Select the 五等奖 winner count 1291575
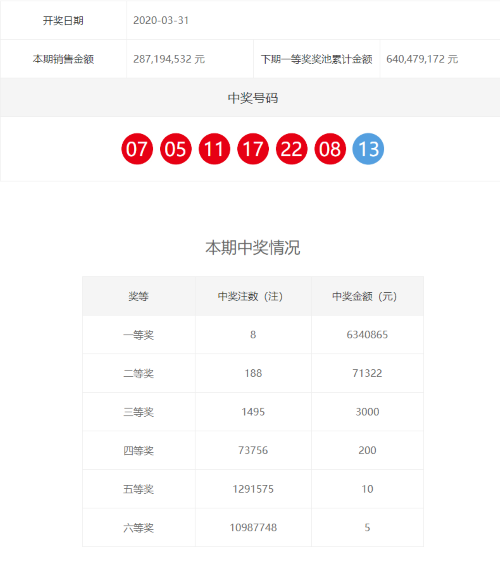 [253, 489]
